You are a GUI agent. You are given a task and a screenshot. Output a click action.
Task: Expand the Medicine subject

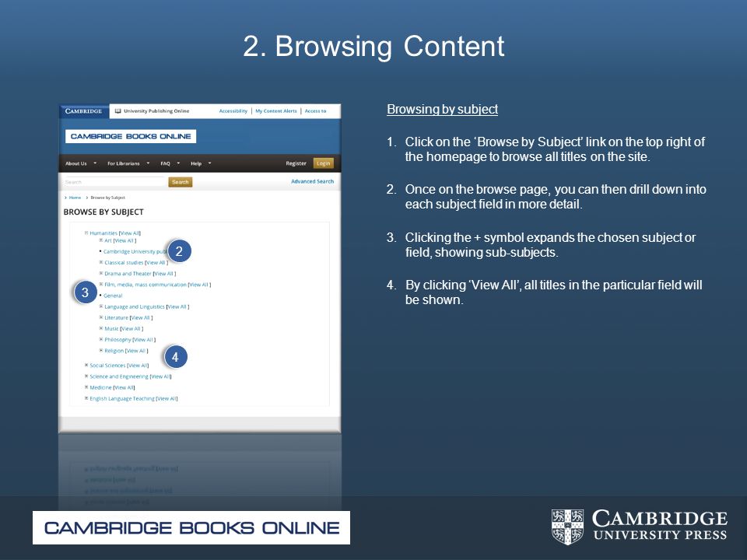pyautogui.click(x=86, y=387)
